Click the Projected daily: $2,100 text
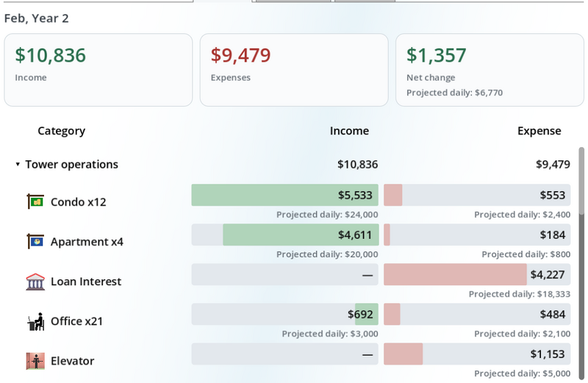588x383 pixels. point(523,334)
